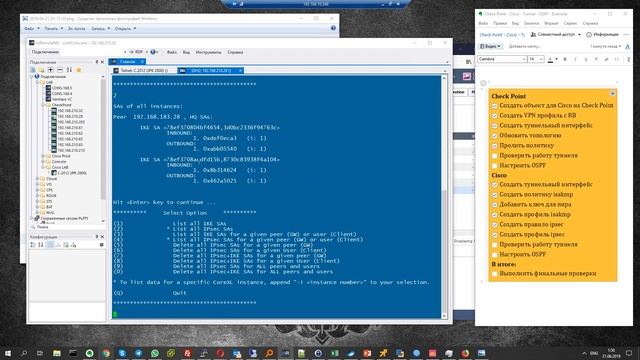Open the Evernote more options ellipsis
Viewport: 640px width, 360px height.
627,35
